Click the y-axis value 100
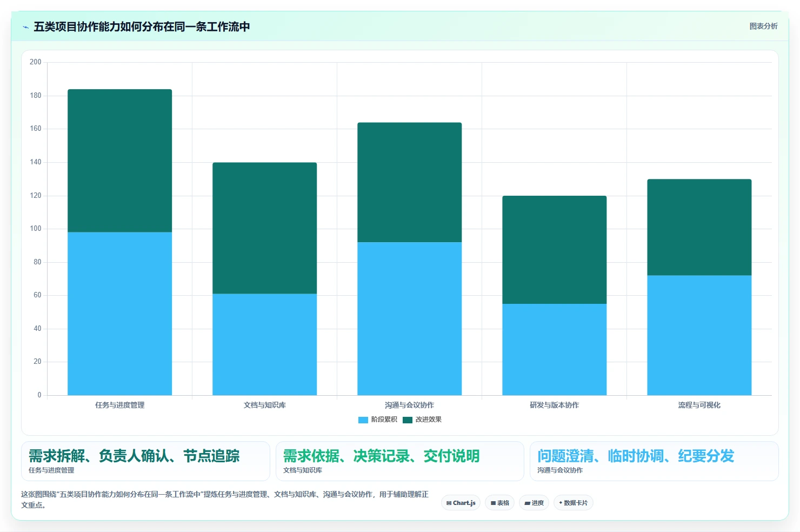 35,229
